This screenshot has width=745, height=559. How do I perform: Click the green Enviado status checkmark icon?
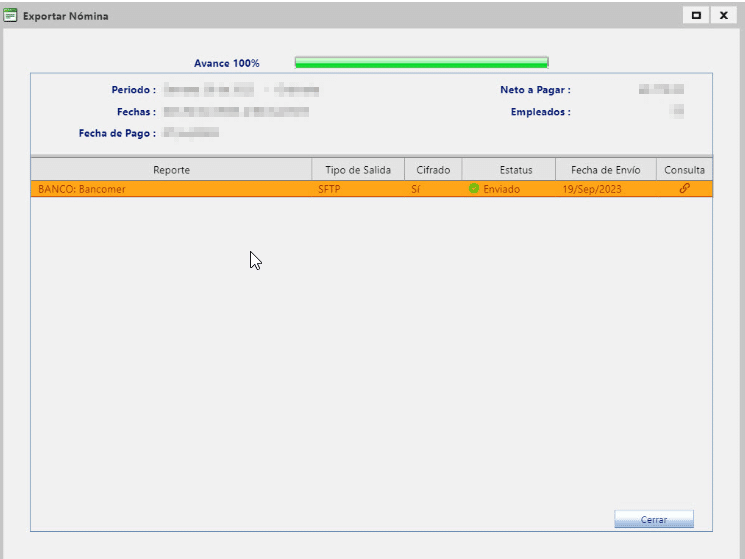474,189
